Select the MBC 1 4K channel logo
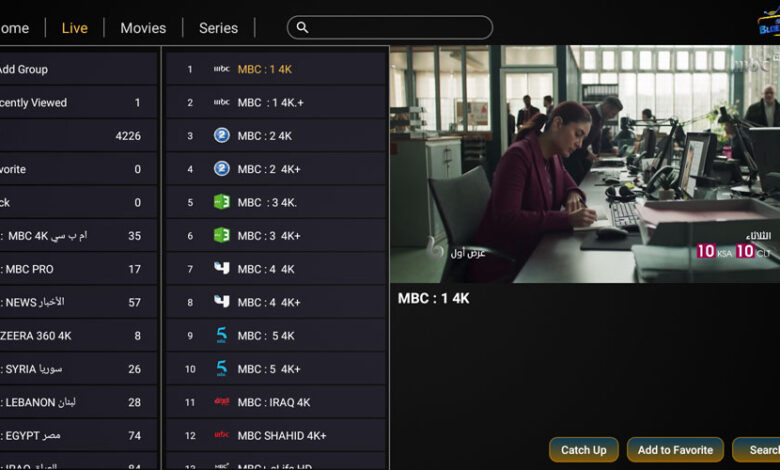Screen dimensions: 780x470 click(221, 69)
